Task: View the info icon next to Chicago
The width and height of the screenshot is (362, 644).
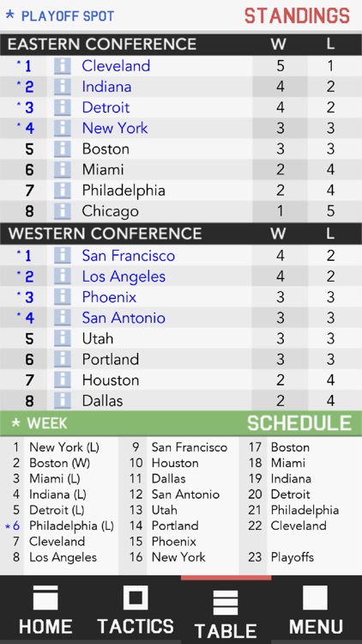Action: (63, 211)
